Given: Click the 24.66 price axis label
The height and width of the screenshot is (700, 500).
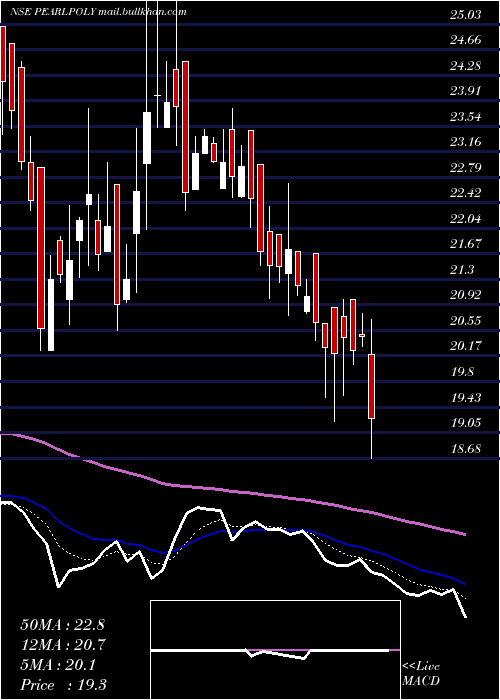Looking at the screenshot, I should pos(465,41).
